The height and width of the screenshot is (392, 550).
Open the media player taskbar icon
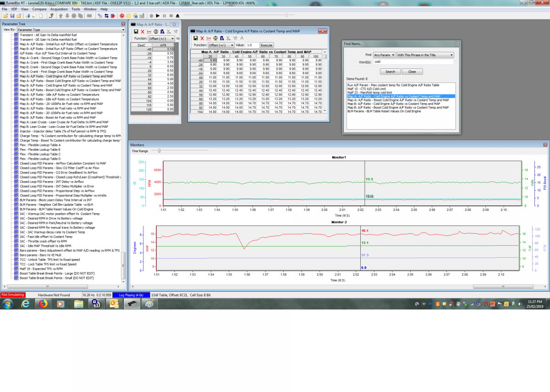[x=60, y=304]
